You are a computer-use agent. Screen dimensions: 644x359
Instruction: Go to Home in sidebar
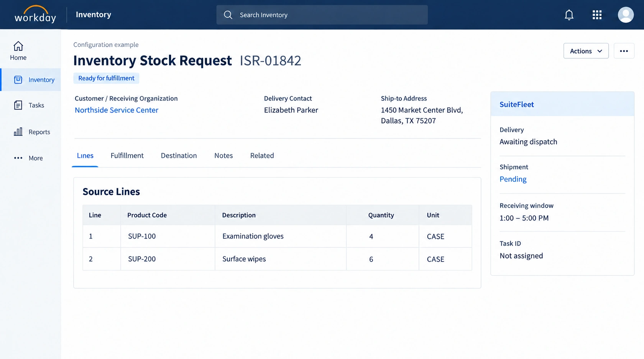pyautogui.click(x=18, y=51)
